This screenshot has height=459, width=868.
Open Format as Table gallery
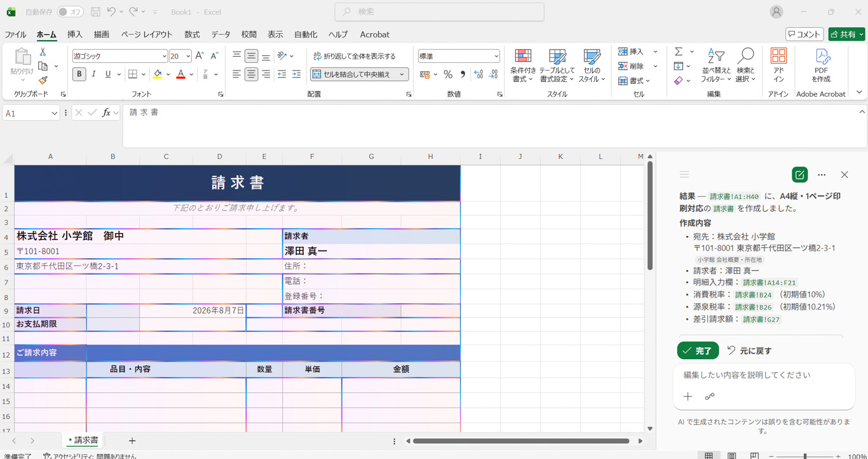click(x=557, y=65)
